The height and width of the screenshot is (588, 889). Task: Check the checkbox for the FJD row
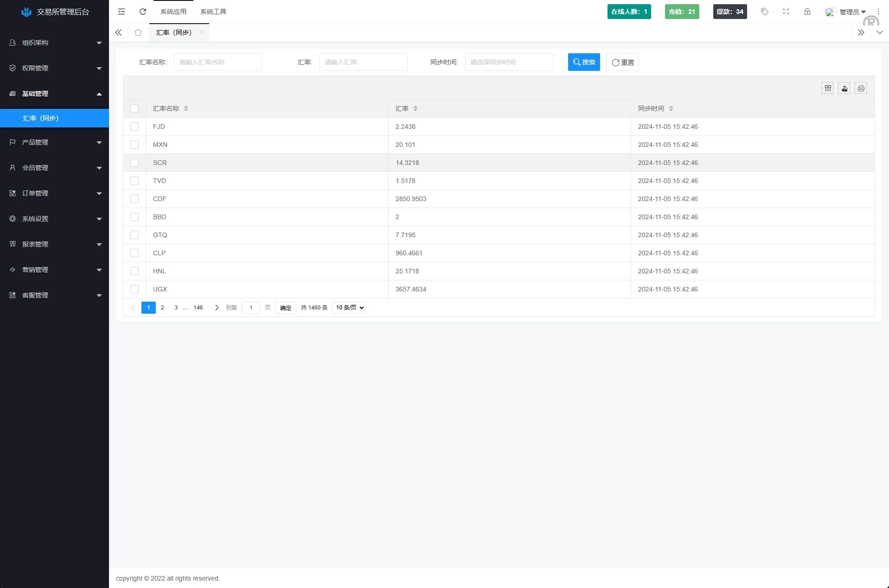(134, 126)
